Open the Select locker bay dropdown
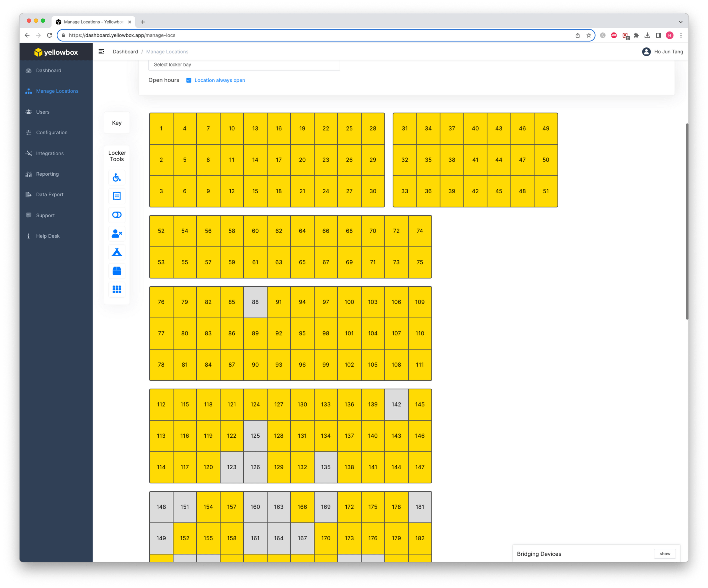708x588 pixels. (244, 64)
